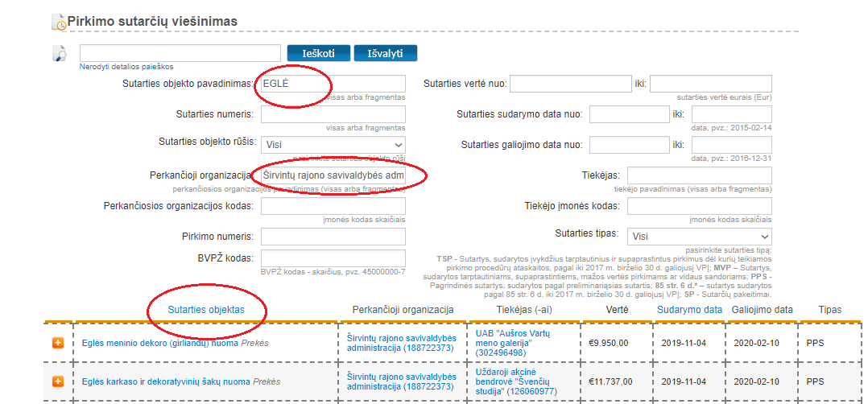Expand the Eglės karkaso row plus icon
The width and height of the screenshot is (868, 404).
point(58,381)
